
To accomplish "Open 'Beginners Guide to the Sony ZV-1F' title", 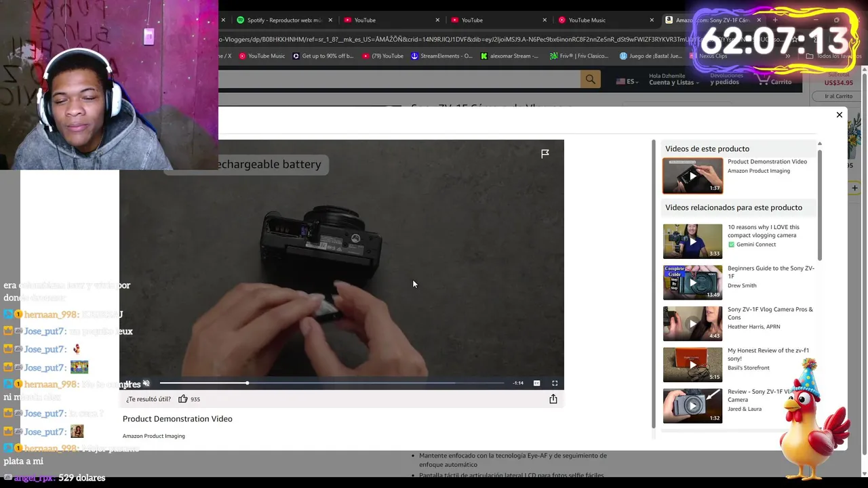I will click(x=770, y=272).
